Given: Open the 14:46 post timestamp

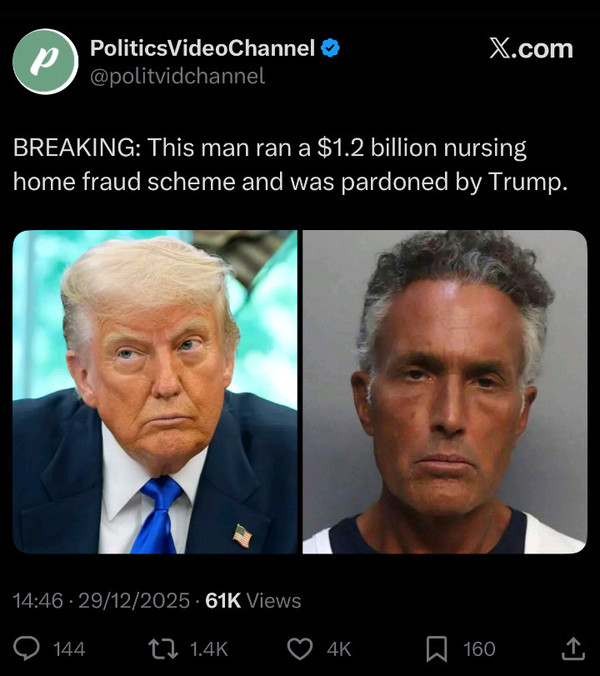Looking at the screenshot, I should [x=38, y=601].
